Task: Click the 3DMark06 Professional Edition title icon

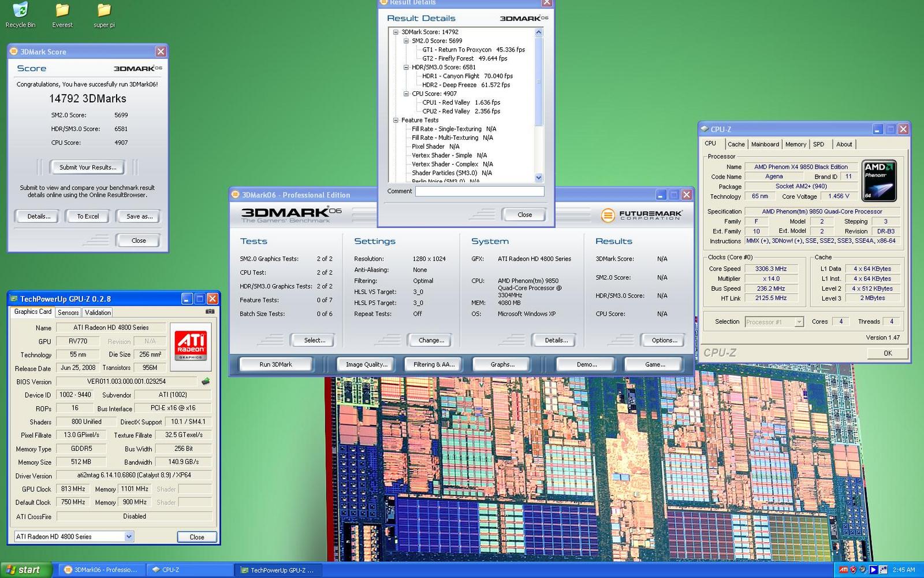Action: click(x=236, y=195)
